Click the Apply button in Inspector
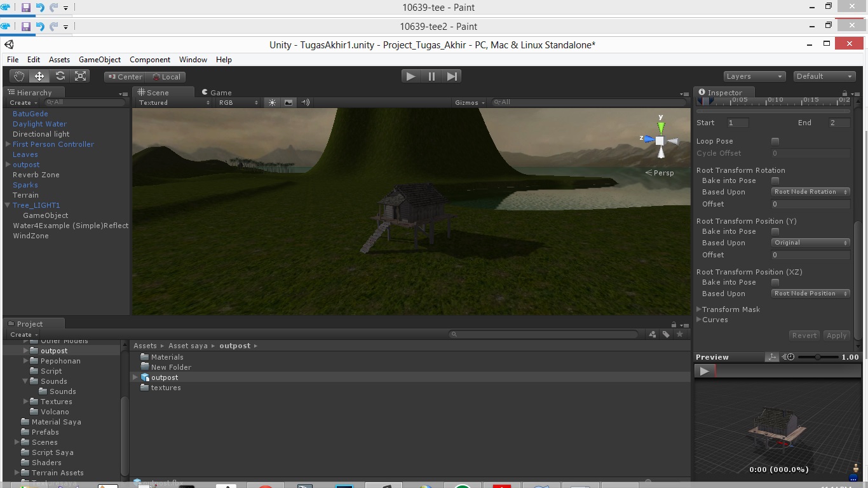 836,335
